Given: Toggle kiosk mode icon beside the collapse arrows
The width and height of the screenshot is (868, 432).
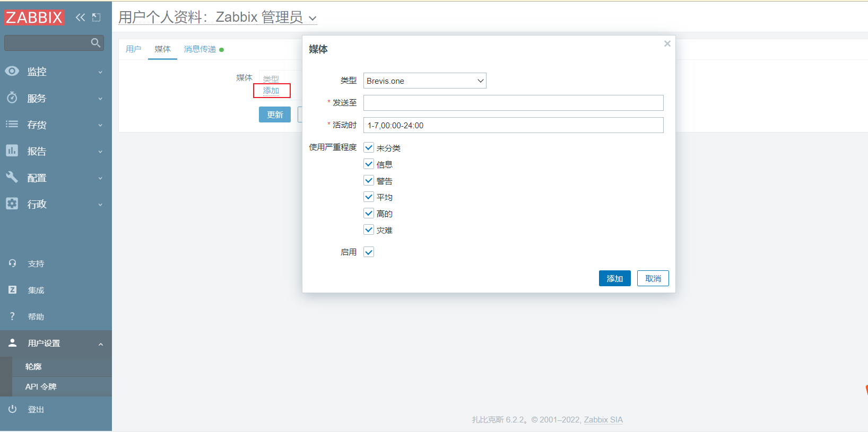Looking at the screenshot, I should click(96, 17).
